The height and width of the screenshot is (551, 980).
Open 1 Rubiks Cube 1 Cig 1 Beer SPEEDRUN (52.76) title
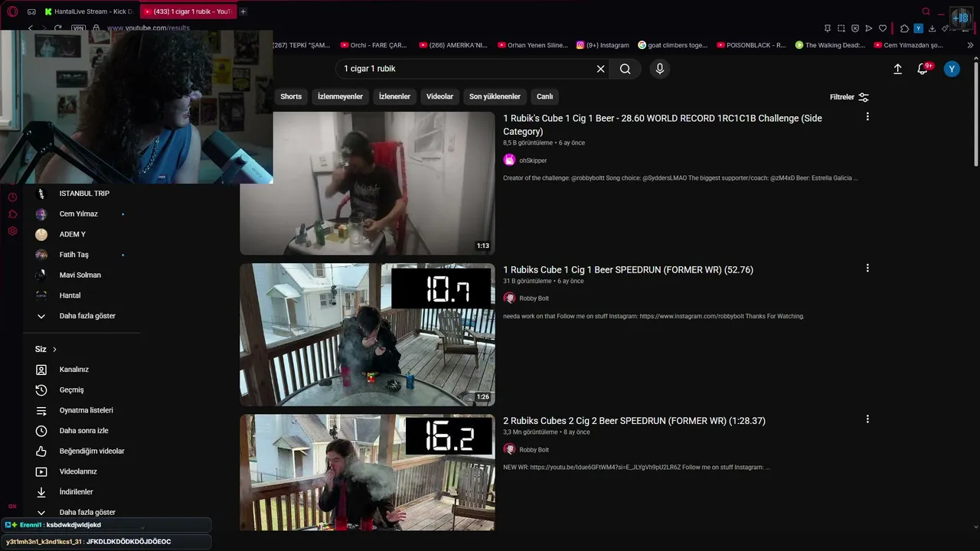(x=628, y=269)
